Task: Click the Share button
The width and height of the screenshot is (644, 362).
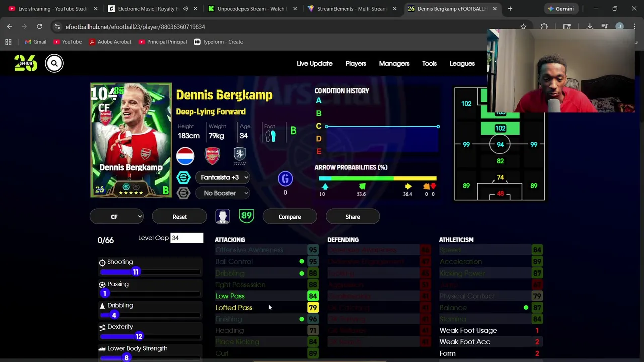Action: [x=353, y=217]
